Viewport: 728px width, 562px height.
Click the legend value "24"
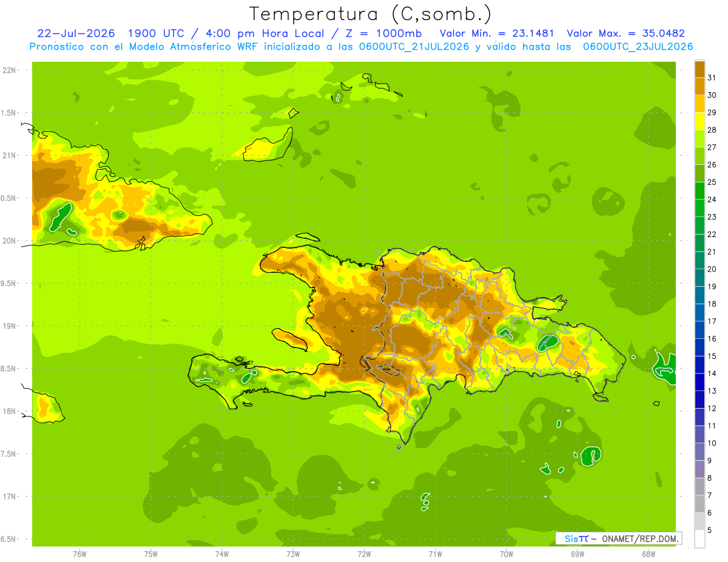(712, 199)
